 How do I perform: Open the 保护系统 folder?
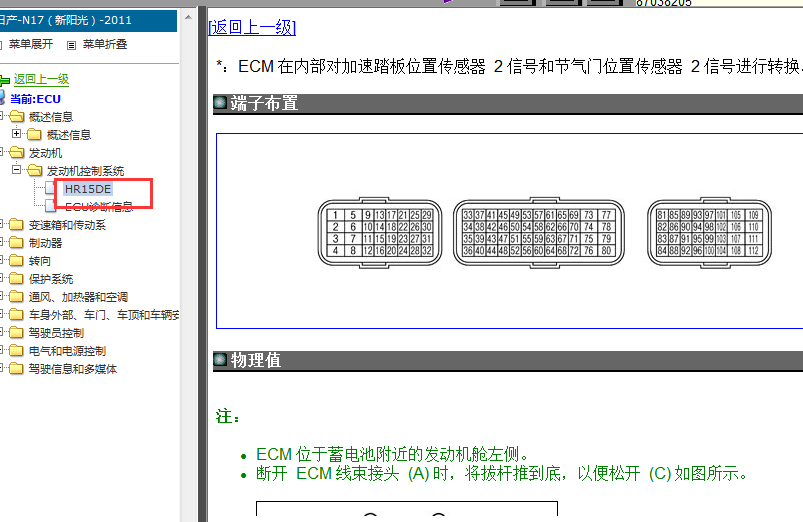click(x=51, y=279)
